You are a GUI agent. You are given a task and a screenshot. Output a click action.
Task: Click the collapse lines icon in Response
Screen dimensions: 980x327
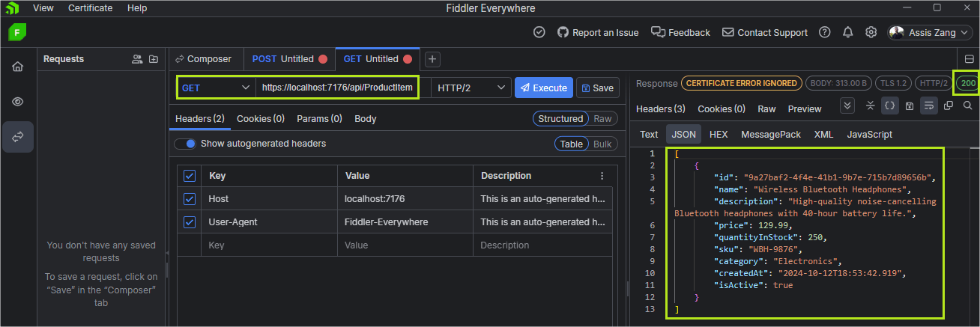[x=871, y=106]
